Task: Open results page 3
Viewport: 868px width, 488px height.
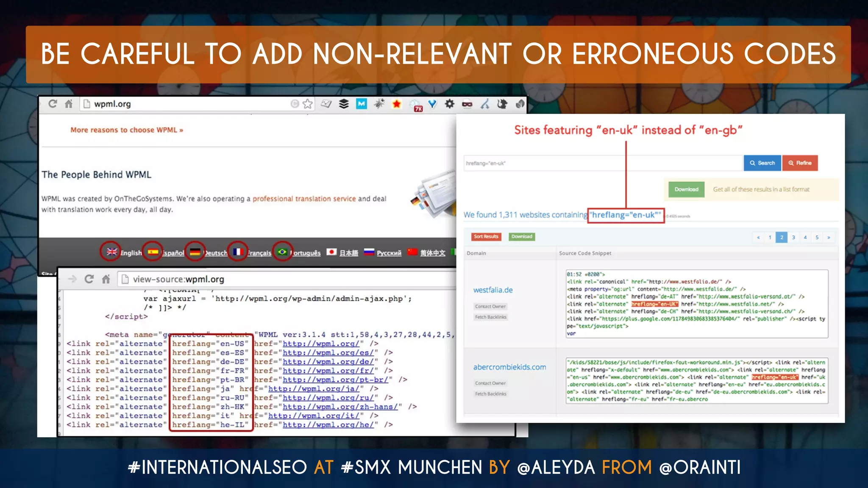Action: point(793,237)
